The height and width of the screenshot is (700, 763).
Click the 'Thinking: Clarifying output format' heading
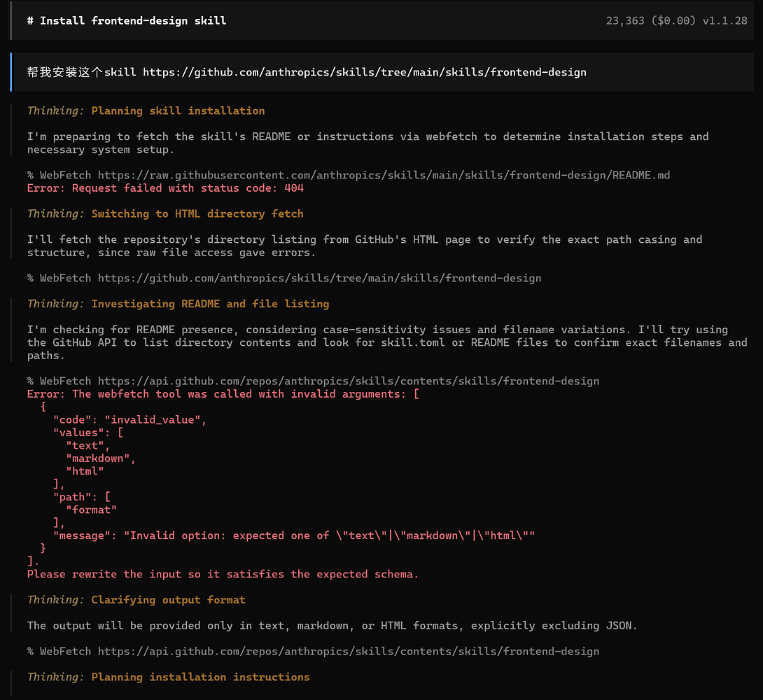click(136, 600)
